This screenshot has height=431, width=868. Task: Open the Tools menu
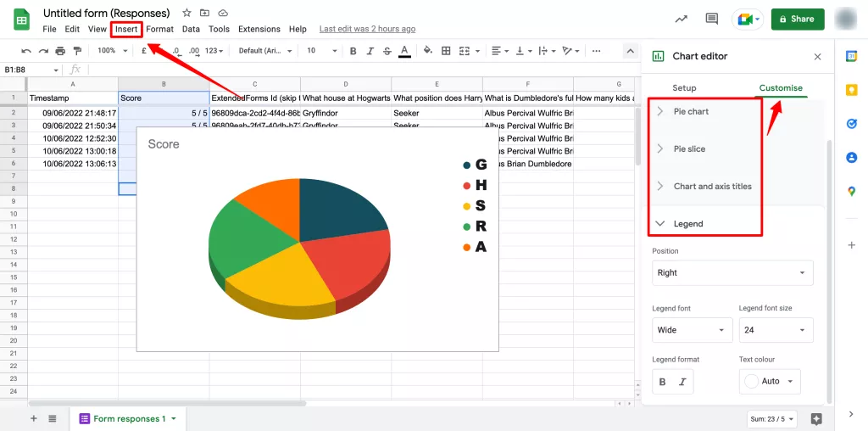pos(220,29)
